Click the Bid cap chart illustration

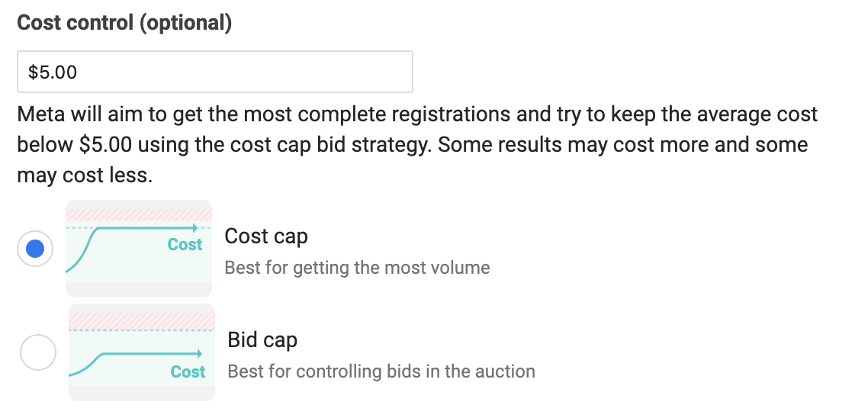(x=142, y=352)
